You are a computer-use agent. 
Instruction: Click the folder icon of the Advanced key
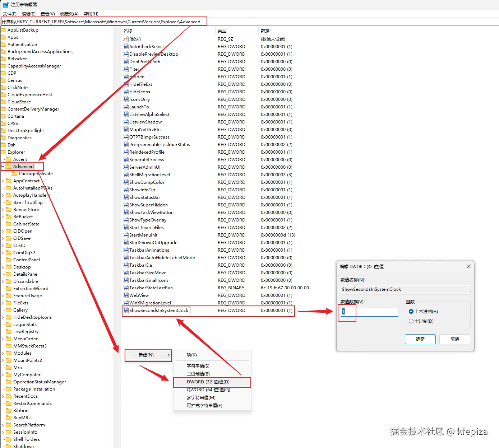9,166
